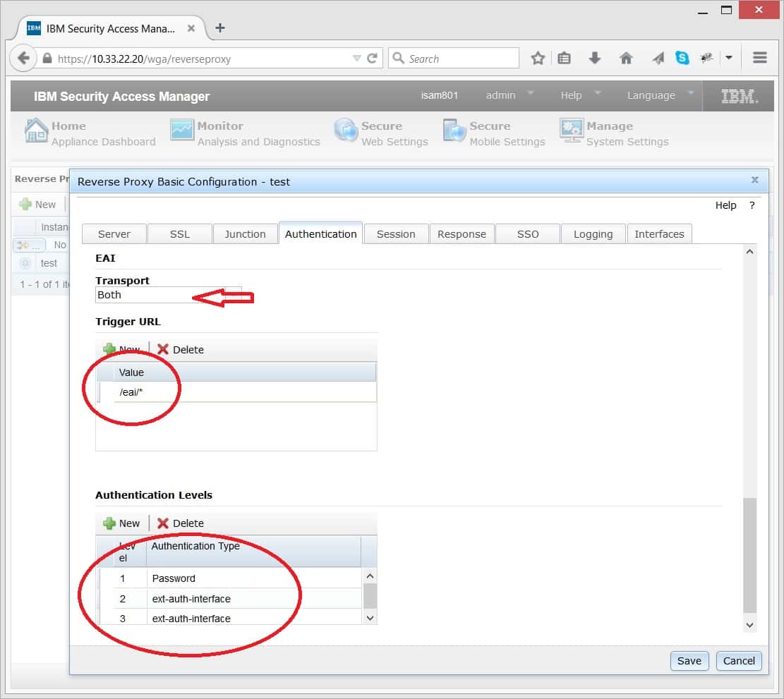This screenshot has height=699, width=784.
Task: Switch to the Session tab
Action: 396,233
